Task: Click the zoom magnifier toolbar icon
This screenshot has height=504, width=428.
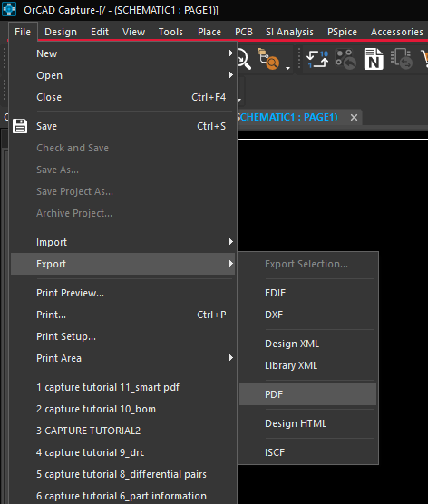Action: [x=244, y=59]
